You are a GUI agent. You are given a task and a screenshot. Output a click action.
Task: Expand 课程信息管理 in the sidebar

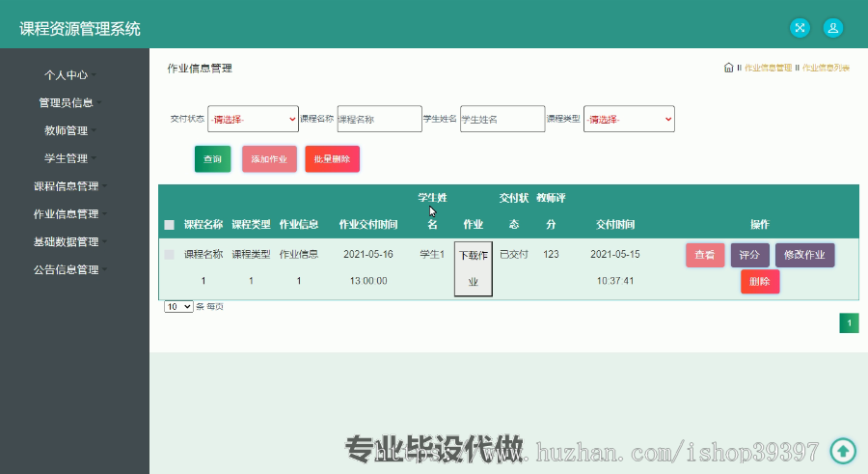(69, 185)
